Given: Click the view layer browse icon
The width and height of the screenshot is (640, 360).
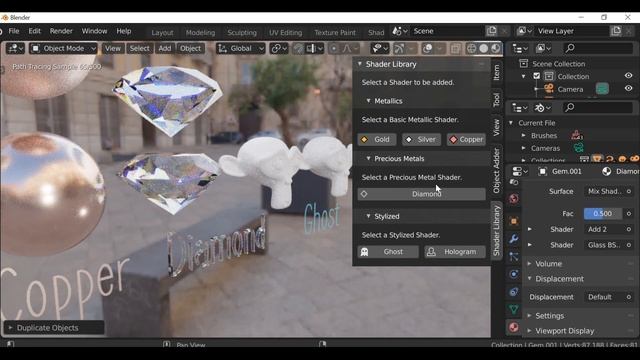Looking at the screenshot, I should (x=524, y=31).
